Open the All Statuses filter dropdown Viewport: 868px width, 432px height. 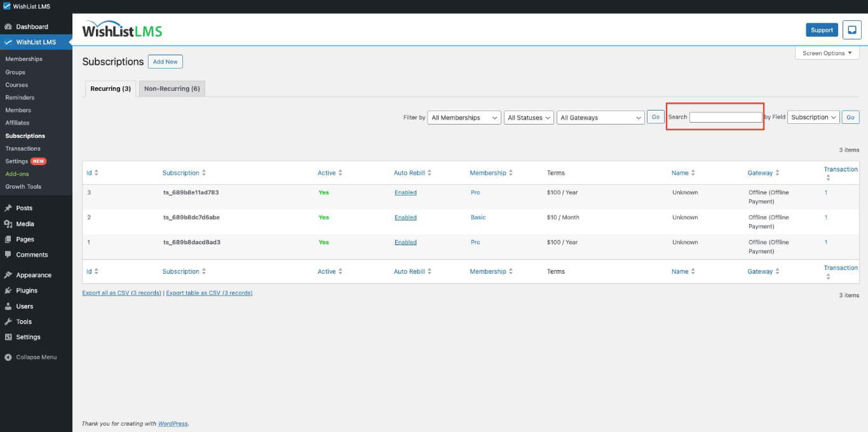coord(529,118)
